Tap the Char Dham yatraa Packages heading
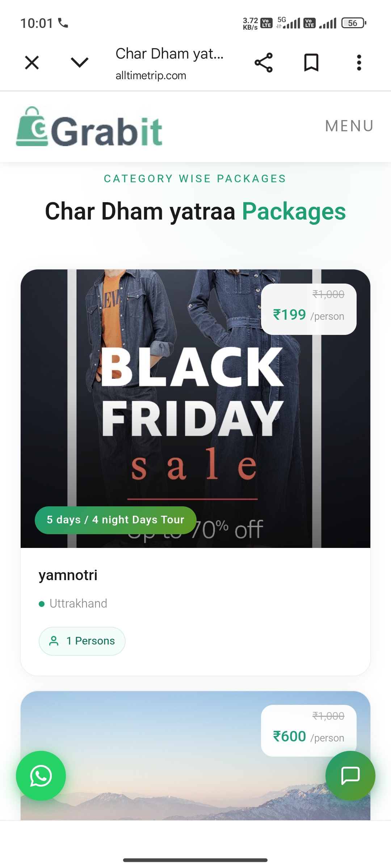The height and width of the screenshot is (868, 391). pos(195,212)
